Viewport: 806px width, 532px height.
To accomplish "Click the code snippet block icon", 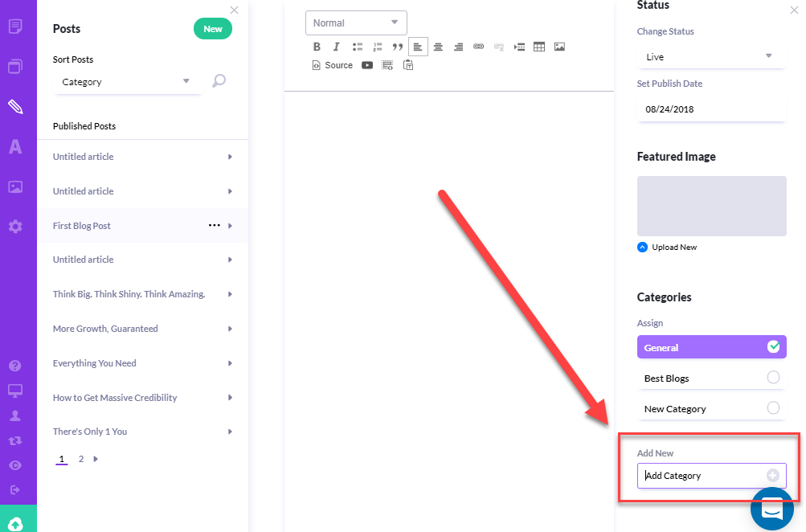I will point(387,65).
